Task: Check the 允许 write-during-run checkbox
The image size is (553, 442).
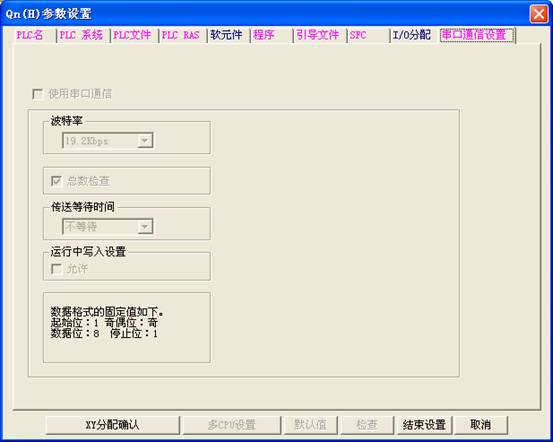Action: pyautogui.click(x=56, y=269)
